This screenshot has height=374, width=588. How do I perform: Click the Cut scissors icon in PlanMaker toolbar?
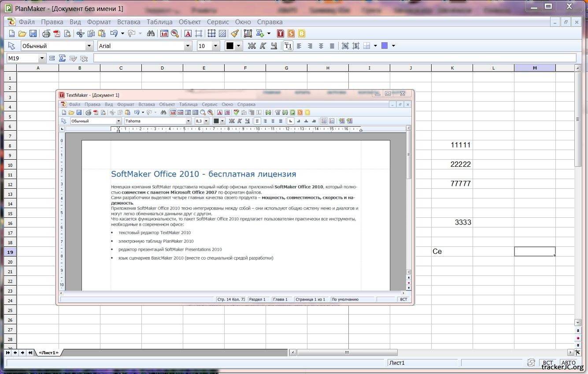tap(80, 33)
